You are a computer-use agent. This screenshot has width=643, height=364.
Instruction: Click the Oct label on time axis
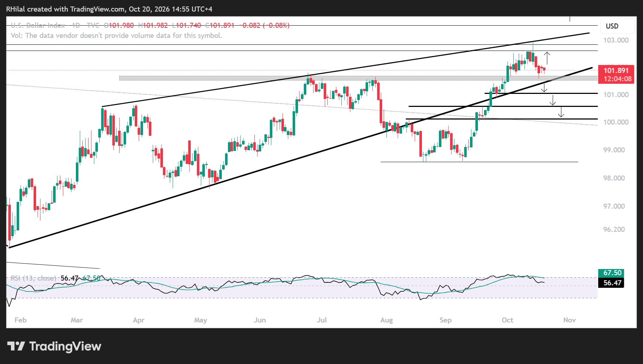tap(508, 320)
